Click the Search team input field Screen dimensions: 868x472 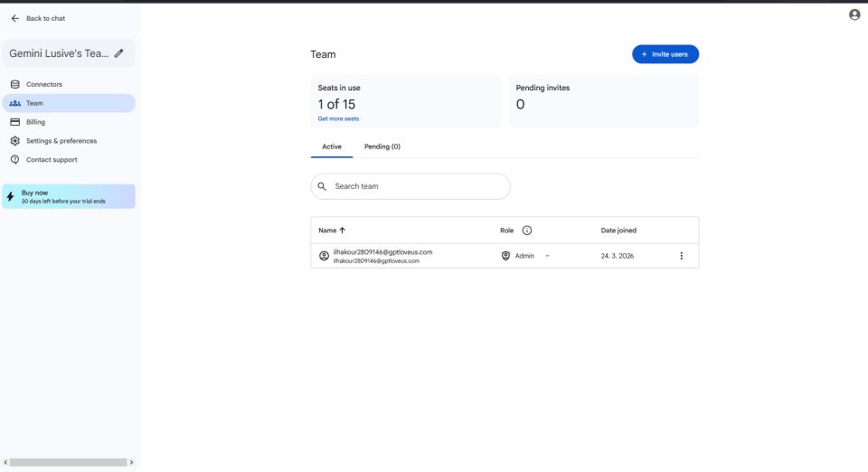tap(410, 186)
